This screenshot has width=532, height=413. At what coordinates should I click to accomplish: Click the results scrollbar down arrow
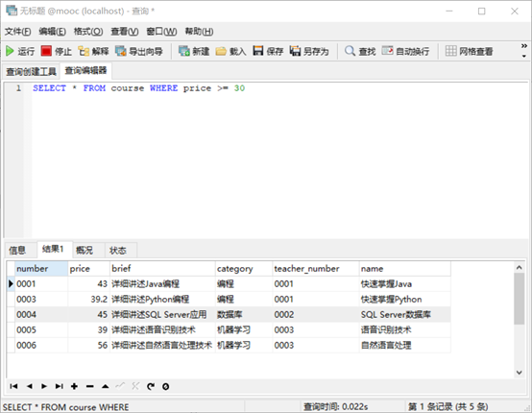coord(520,373)
